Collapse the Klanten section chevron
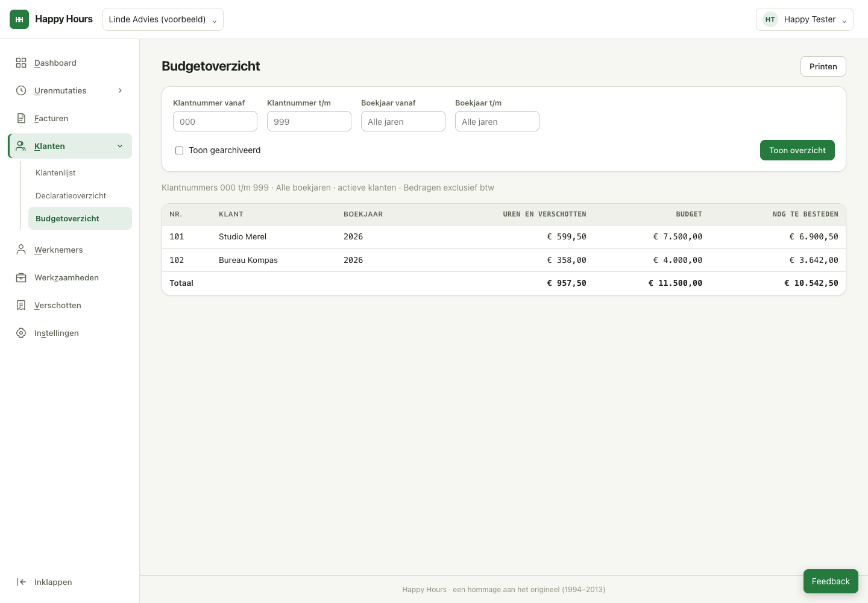 [120, 146]
